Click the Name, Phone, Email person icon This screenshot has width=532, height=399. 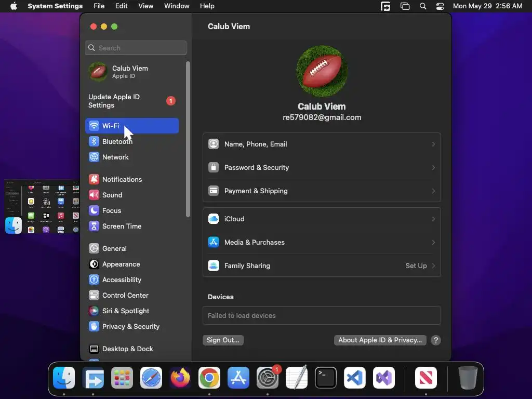pos(214,144)
